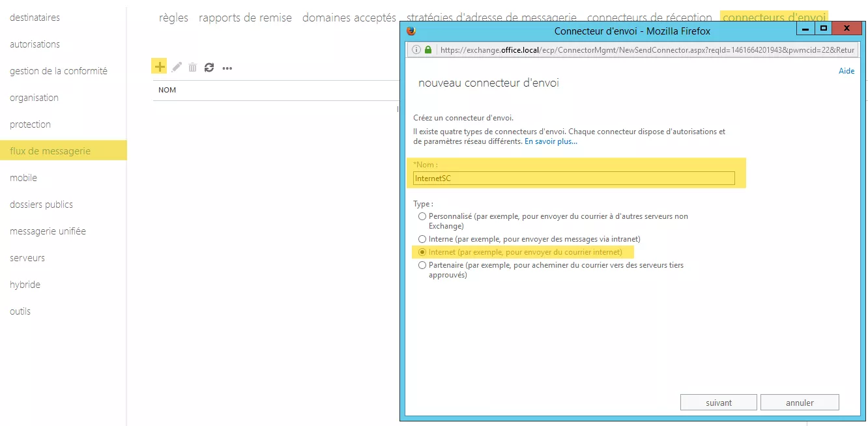Screen dimensions: 868x426
Task: Click the Nom input field containing InternetSC
Action: (574, 178)
